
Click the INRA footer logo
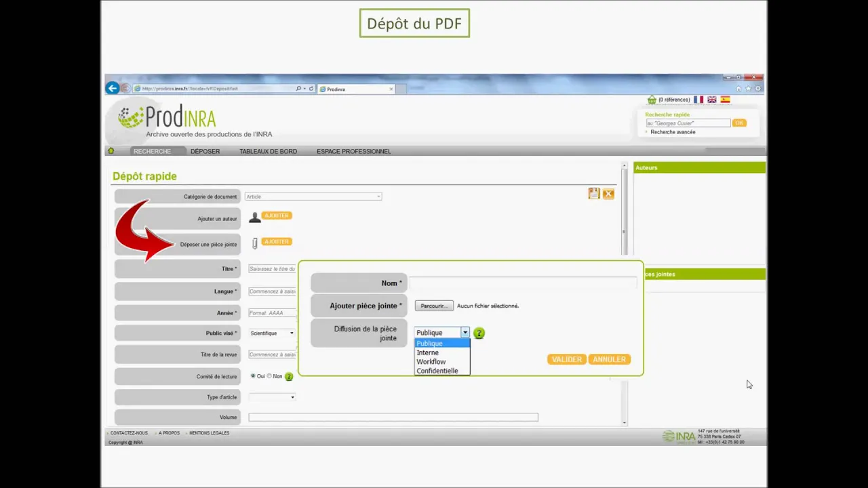[x=679, y=436]
